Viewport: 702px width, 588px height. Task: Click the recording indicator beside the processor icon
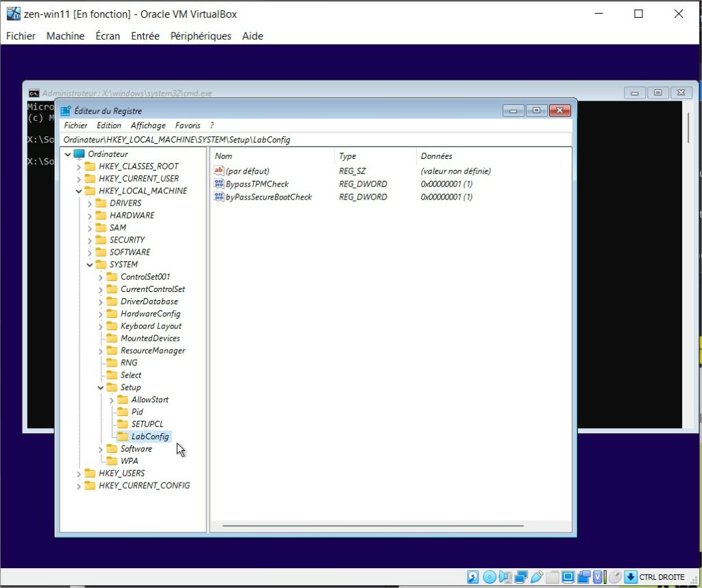[583, 577]
